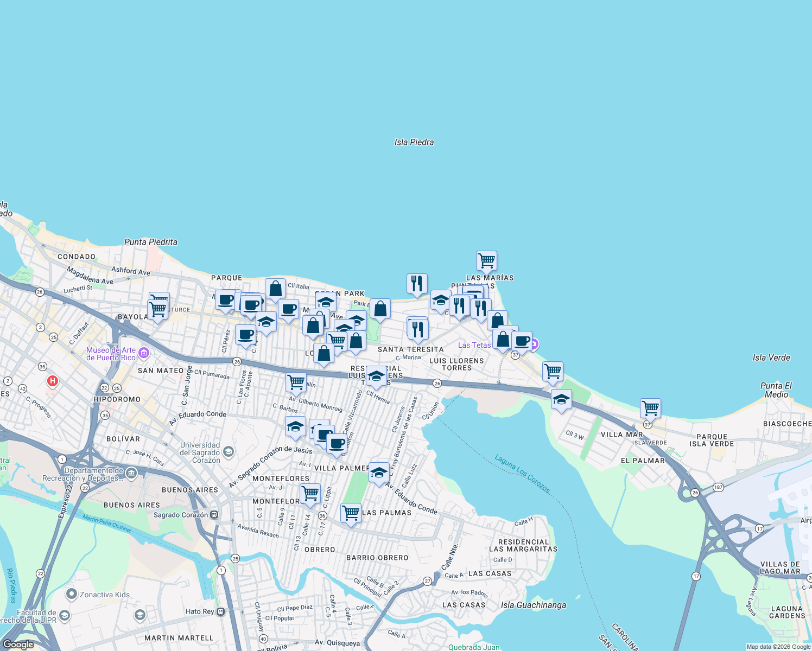812x651 pixels.
Task: Click the Magdalena Ave street label
Action: (x=90, y=276)
